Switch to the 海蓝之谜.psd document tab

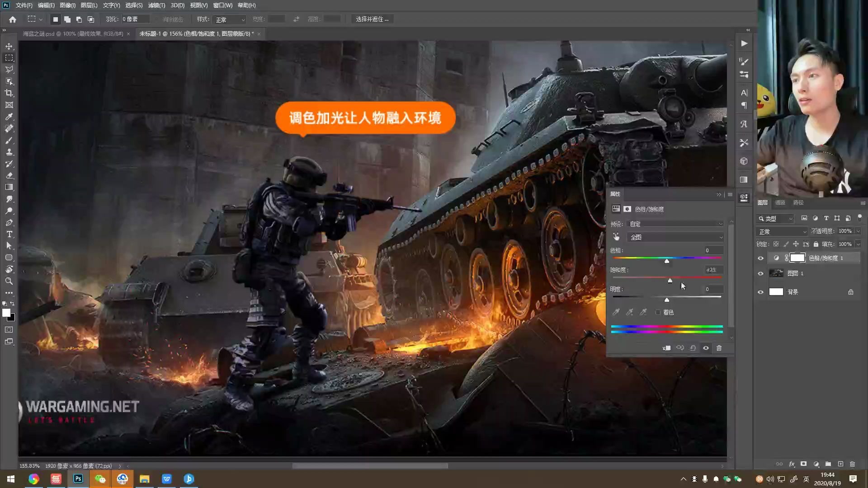[x=72, y=34]
